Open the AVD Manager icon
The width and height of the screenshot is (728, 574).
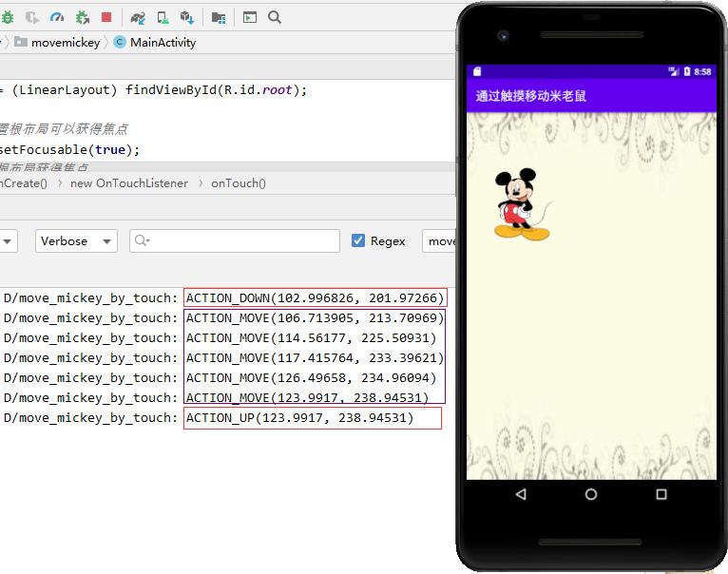coord(163,18)
